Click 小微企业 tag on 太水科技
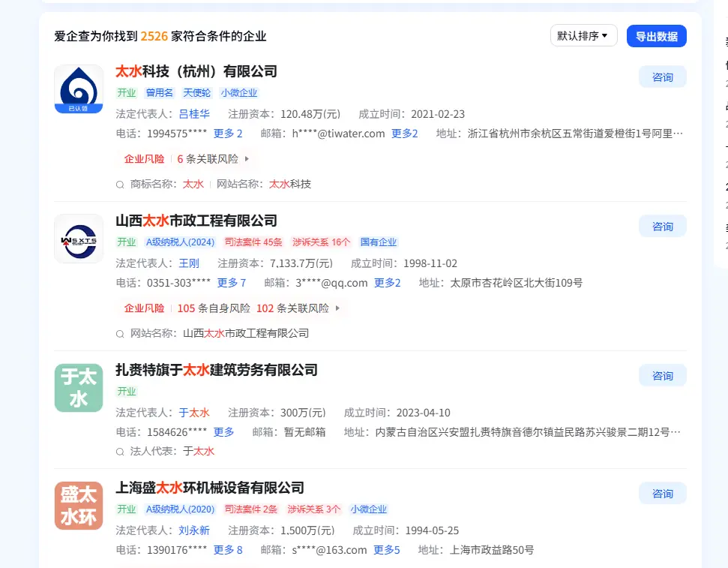This screenshot has height=568, width=728. [x=238, y=92]
